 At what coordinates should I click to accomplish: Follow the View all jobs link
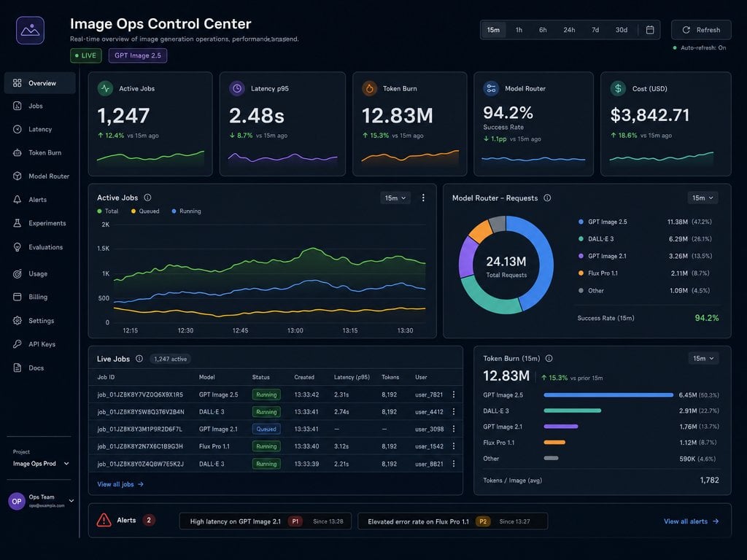(120, 484)
